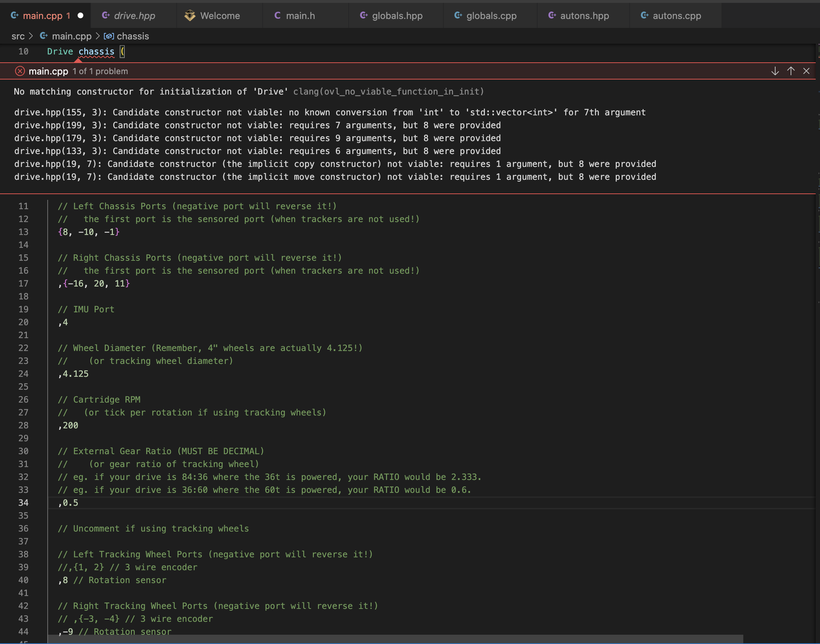Click the unsaved dot on the main.cpp tab
820x644 pixels.
(x=80, y=15)
